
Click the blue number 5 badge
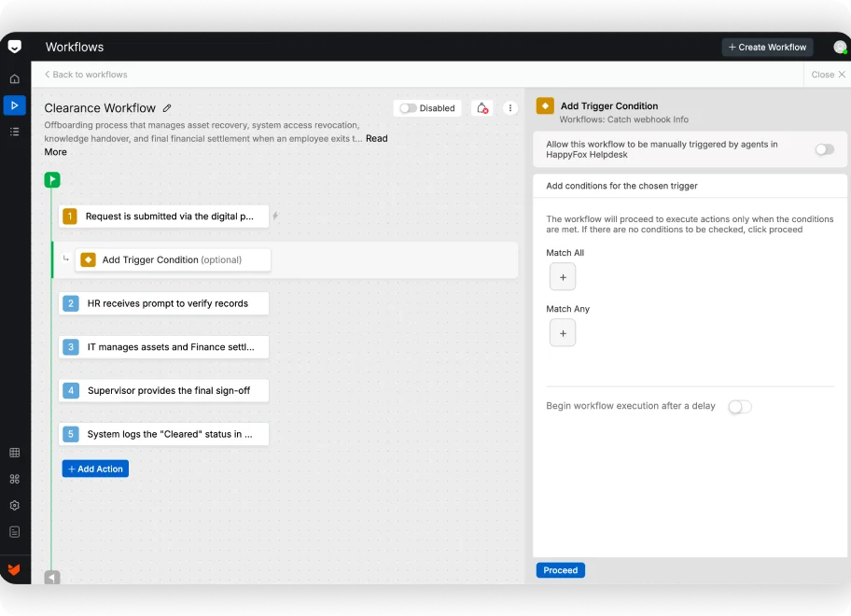pyautogui.click(x=71, y=434)
